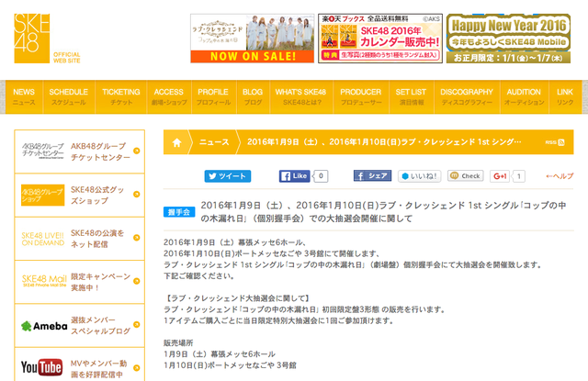Click the Google +1 button

[x=500, y=176]
